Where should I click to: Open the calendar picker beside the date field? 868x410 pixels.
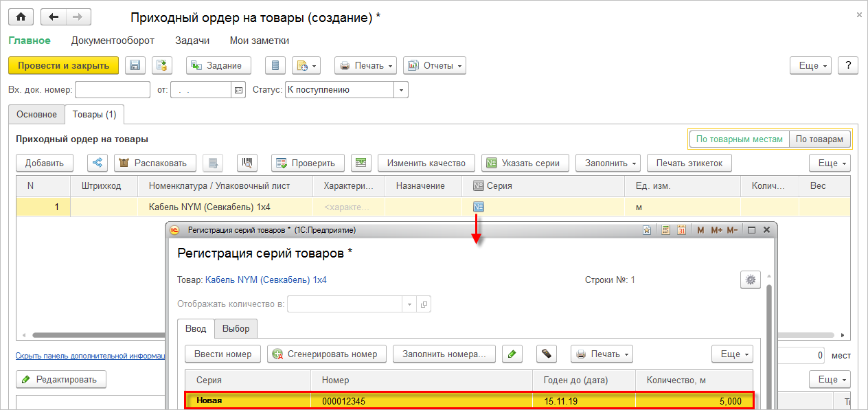(x=239, y=90)
